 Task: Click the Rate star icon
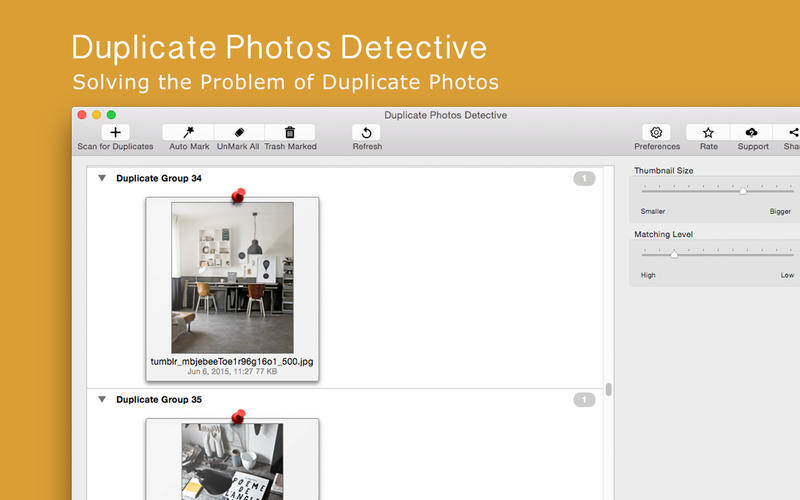pyautogui.click(x=708, y=133)
